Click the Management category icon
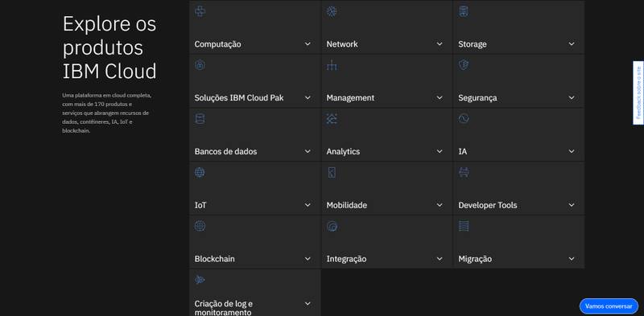Screen dimensions: 644x316 pyautogui.click(x=332, y=65)
